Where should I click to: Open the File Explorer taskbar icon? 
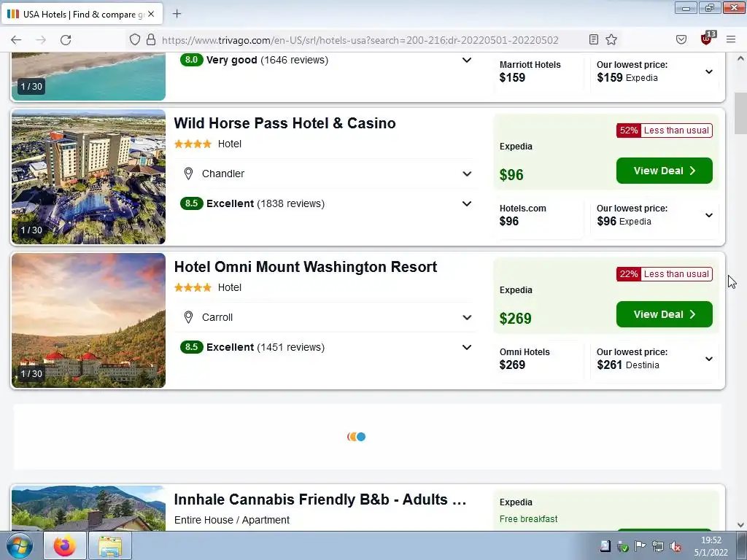point(111,545)
